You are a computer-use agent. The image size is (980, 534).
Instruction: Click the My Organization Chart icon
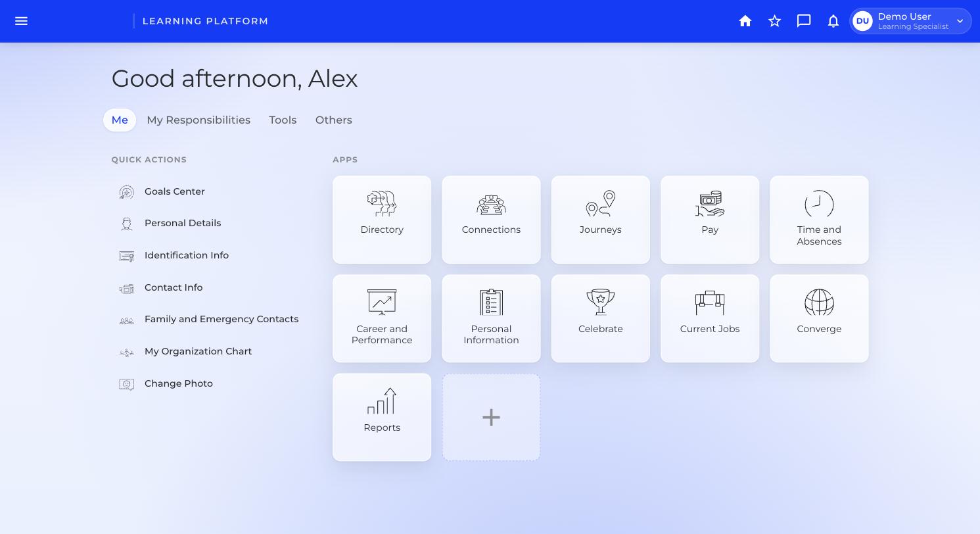[x=127, y=352]
